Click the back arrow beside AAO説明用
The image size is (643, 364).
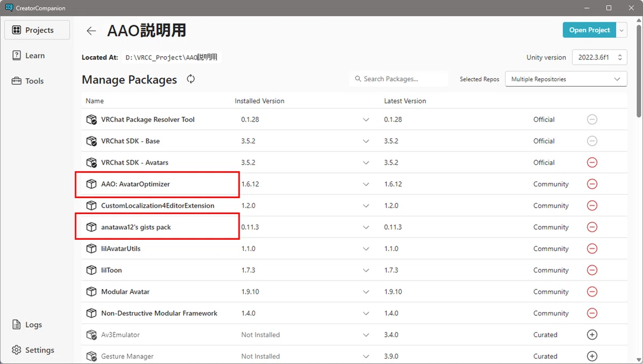click(x=92, y=31)
